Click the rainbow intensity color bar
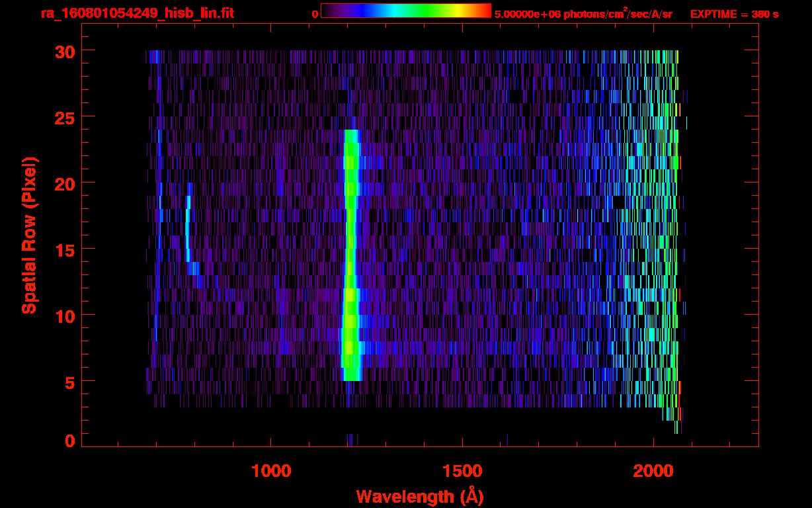Viewport: 812px width, 508px height. 406,11
